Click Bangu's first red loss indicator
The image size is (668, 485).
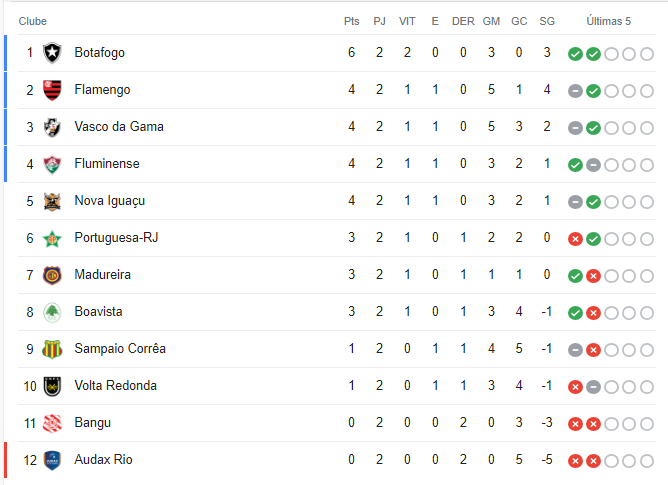(575, 424)
